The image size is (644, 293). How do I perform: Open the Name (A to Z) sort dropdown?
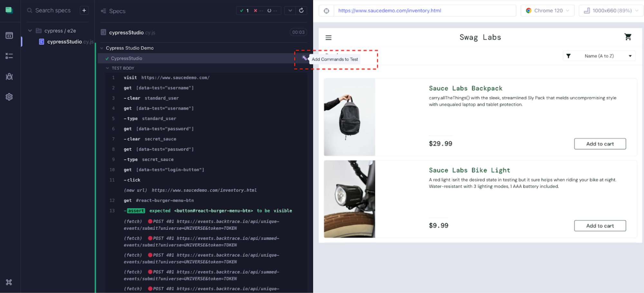pyautogui.click(x=599, y=56)
